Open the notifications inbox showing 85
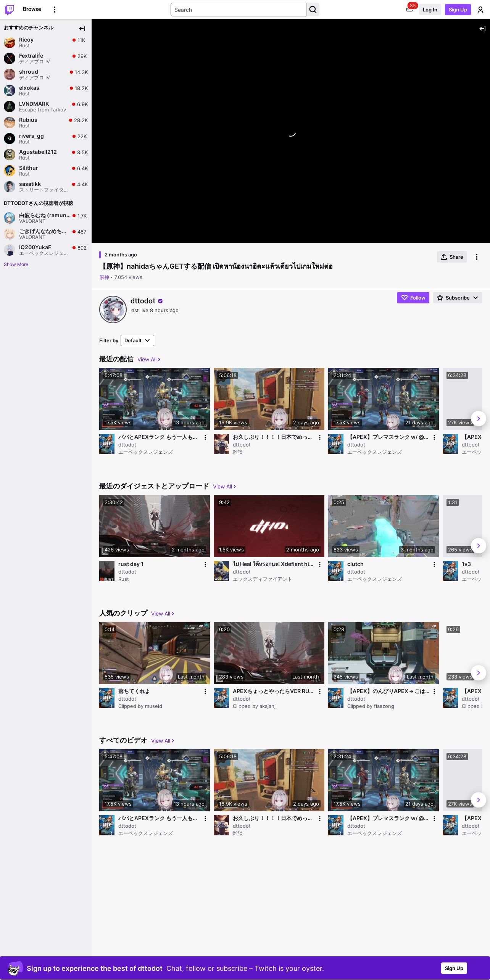The width and height of the screenshot is (490, 980). 409,10
